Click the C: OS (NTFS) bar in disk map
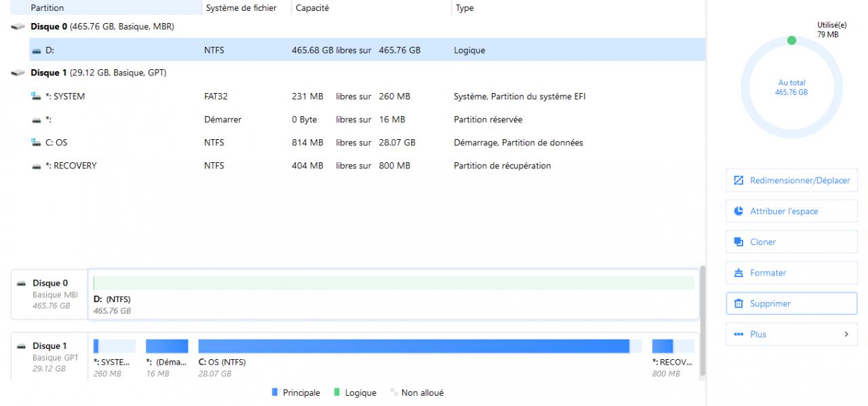This screenshot has height=406, width=868. 420,346
